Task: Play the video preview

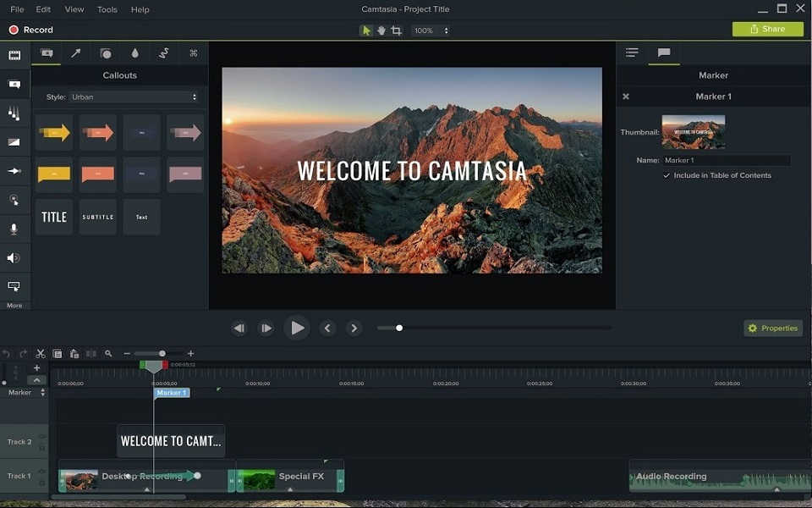Action: pos(297,329)
